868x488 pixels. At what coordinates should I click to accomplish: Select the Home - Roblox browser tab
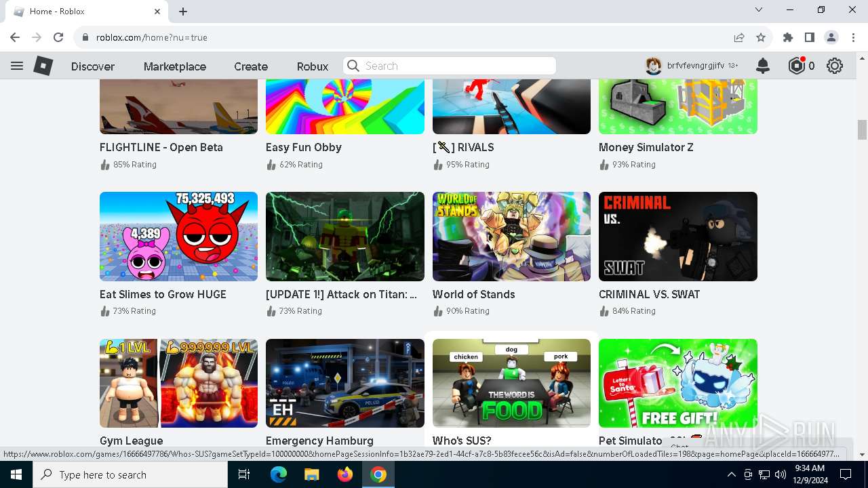86,12
